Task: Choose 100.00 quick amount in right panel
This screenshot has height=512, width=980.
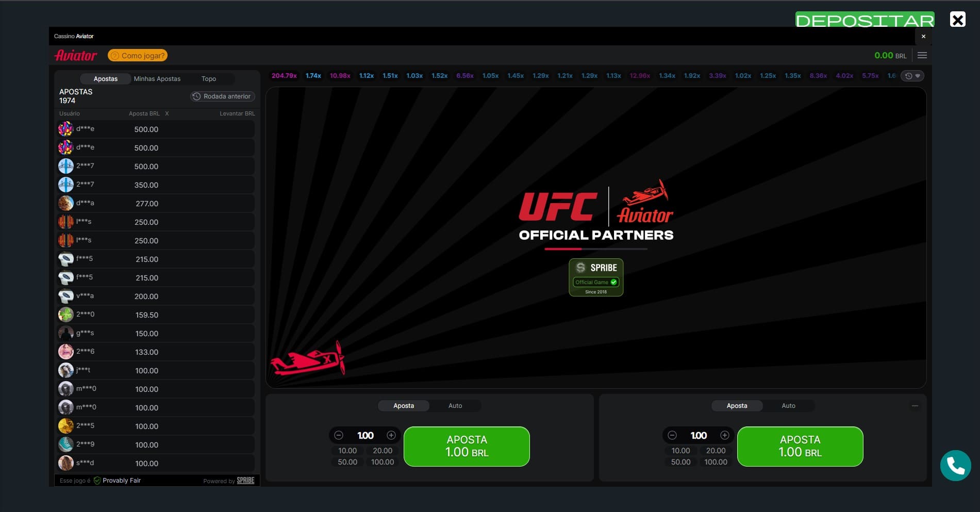Action: (x=716, y=462)
